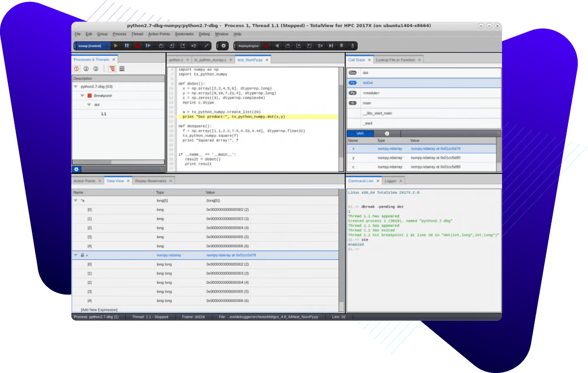The width and height of the screenshot is (588, 373).
Task: Click the ReplayEngine bookmark icon
Action: [x=342, y=46]
